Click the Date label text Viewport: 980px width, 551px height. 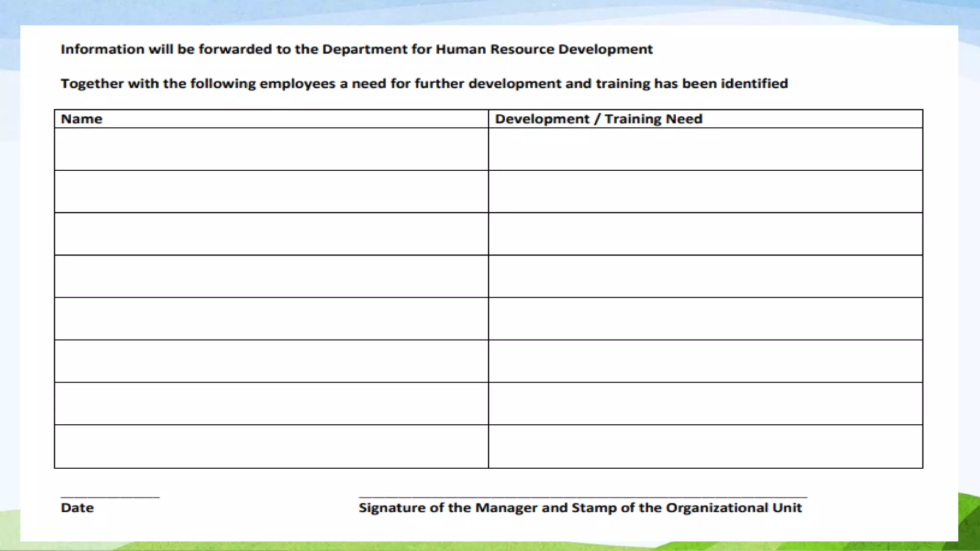[x=77, y=508]
